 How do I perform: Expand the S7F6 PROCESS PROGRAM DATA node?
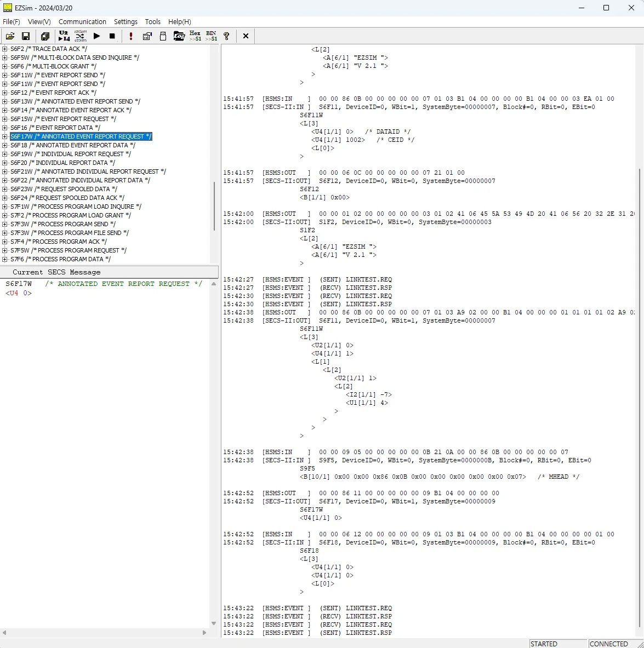point(4,259)
